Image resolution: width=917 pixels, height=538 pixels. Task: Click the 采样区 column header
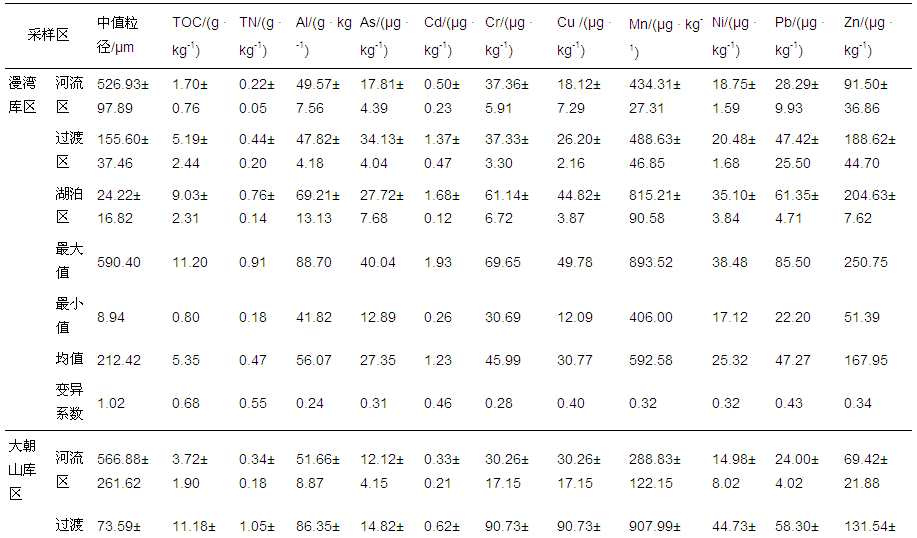(x=48, y=34)
